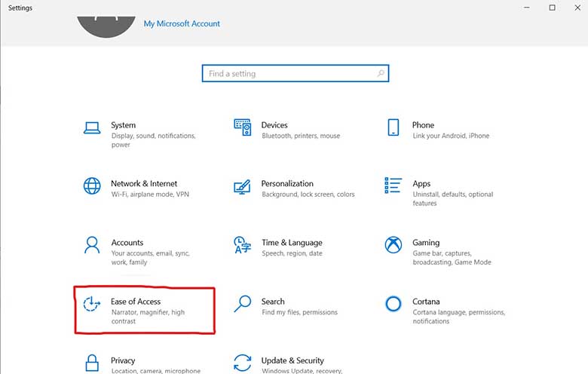The image size is (588, 374).
Task: Click 'Windows Update, recovery,' description
Action: 302,371
